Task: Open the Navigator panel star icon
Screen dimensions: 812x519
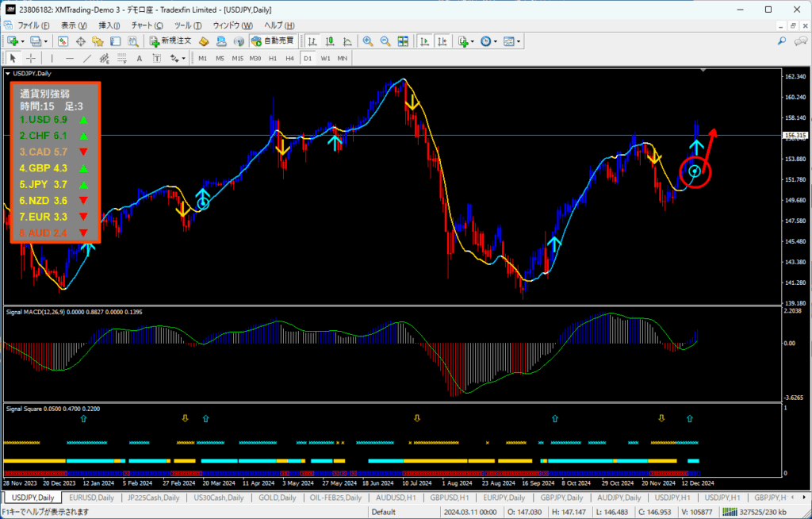Action: (98, 41)
